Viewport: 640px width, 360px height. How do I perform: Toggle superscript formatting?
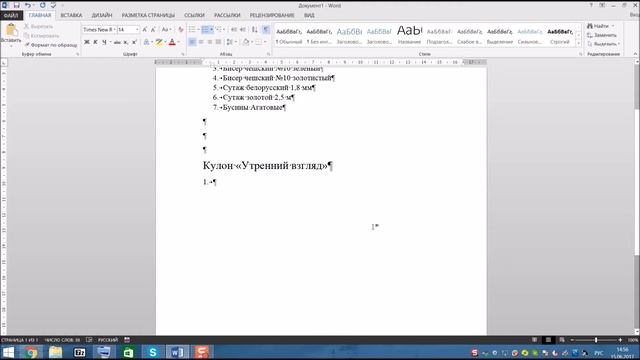coord(134,42)
